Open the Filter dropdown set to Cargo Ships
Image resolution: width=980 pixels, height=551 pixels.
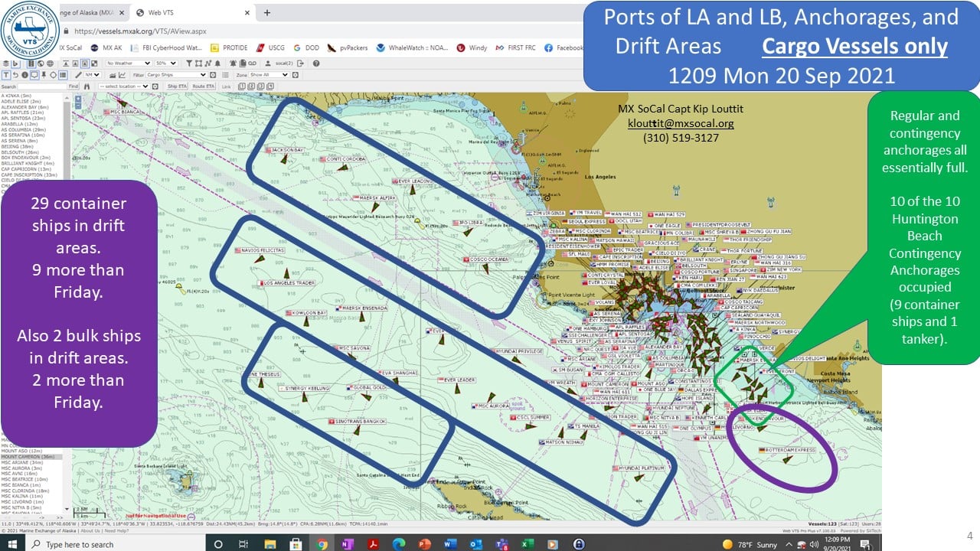click(176, 73)
